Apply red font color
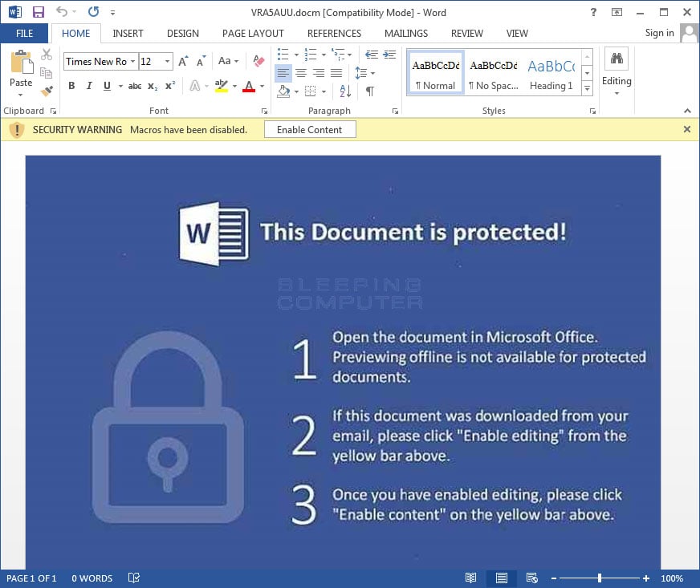 pos(249,86)
